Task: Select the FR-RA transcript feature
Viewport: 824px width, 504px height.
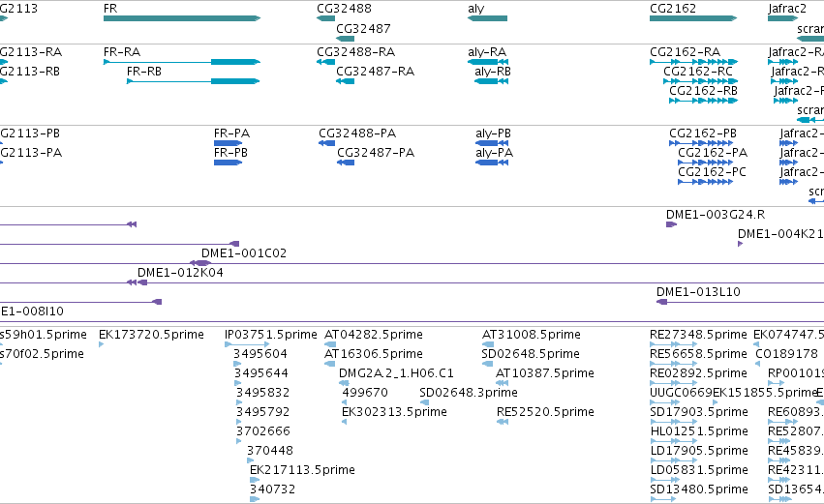Action: pos(182,62)
